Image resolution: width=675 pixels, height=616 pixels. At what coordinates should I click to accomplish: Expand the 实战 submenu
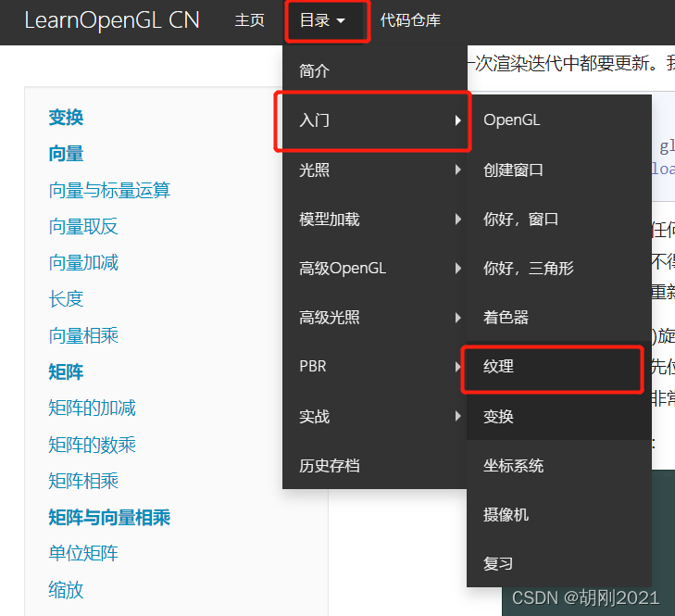(x=374, y=416)
